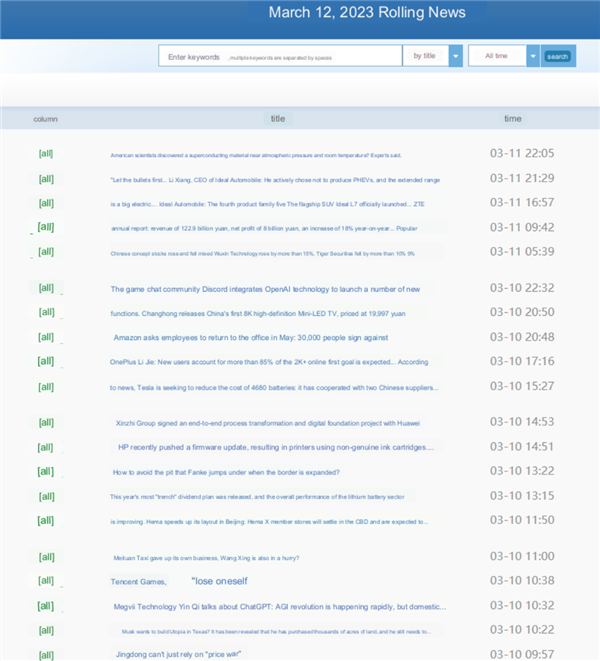Open article on American scientists superconducting material
600x661 pixels.
tap(256, 155)
